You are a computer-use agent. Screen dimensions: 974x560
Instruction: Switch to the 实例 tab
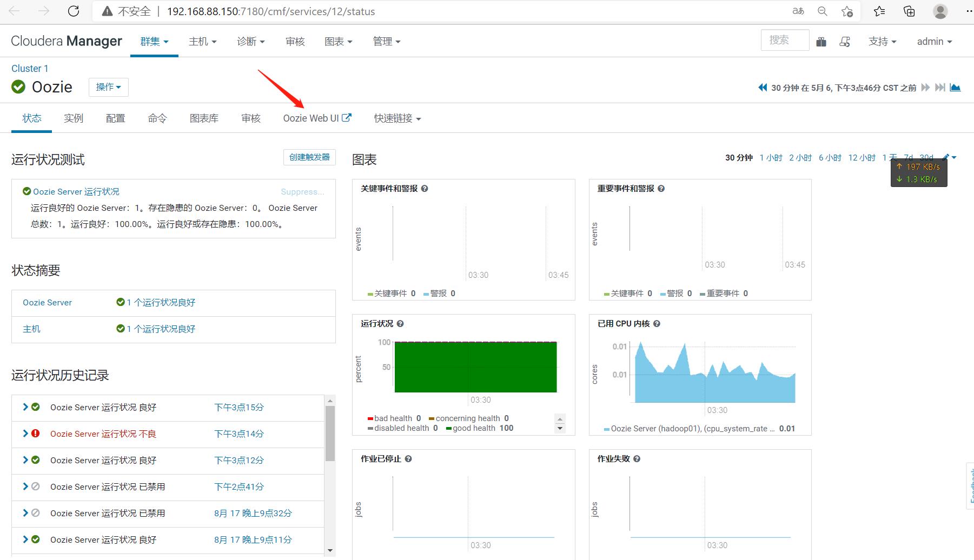click(x=74, y=118)
